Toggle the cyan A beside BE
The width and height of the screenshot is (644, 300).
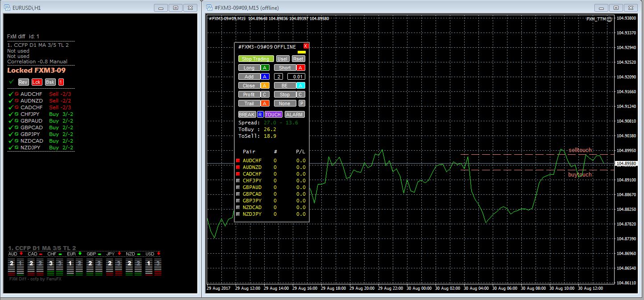click(x=301, y=86)
